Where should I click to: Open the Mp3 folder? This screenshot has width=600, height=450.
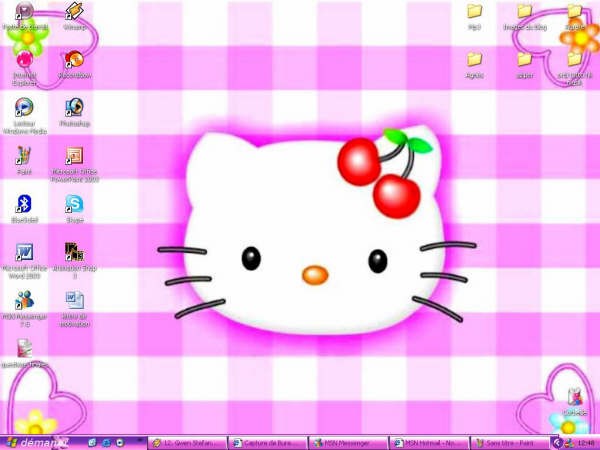[x=474, y=17]
